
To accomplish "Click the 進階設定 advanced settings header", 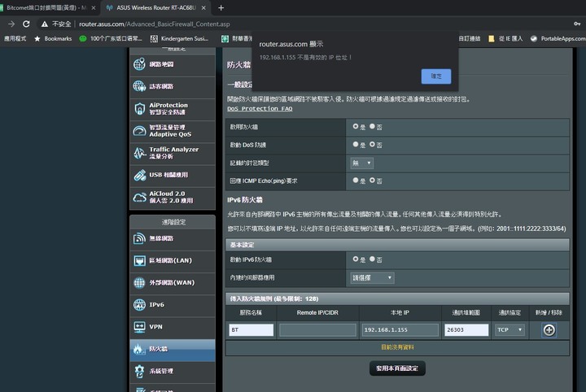I will click(173, 222).
